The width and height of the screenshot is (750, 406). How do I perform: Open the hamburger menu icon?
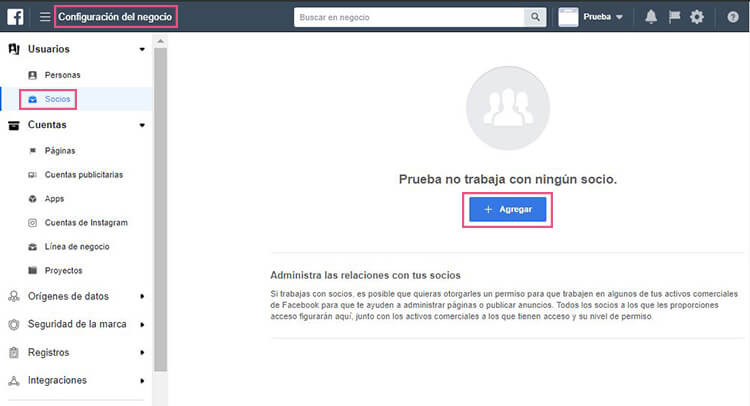[x=45, y=17]
